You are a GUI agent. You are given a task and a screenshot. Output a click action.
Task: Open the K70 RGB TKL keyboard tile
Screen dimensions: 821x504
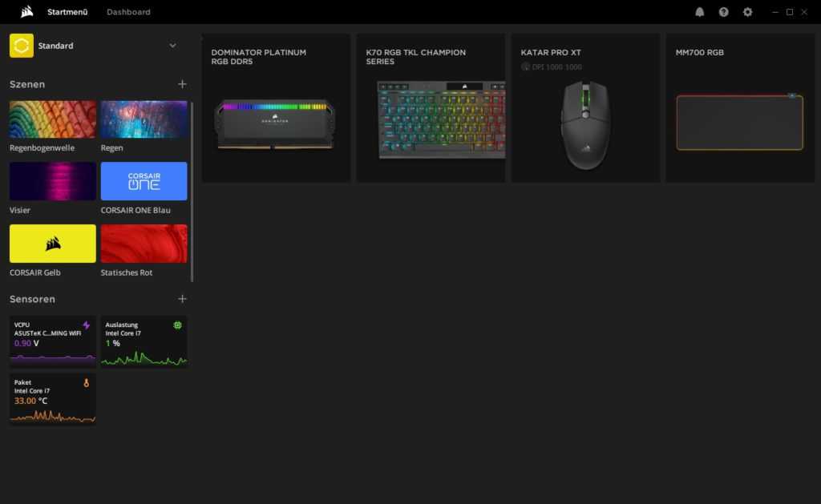[x=431, y=108]
